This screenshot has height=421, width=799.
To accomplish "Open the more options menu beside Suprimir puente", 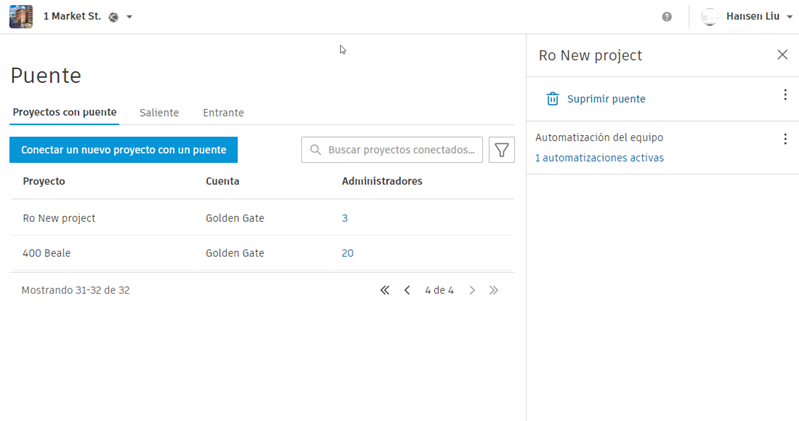I will [785, 95].
